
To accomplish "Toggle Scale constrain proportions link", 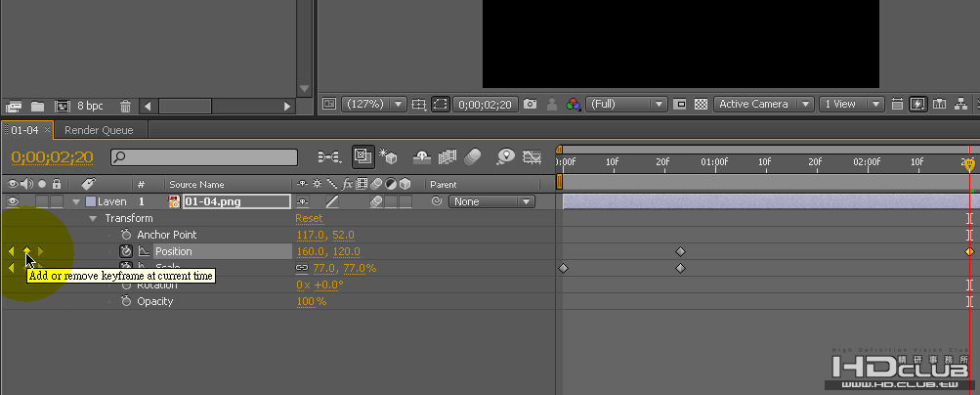I will point(302,268).
